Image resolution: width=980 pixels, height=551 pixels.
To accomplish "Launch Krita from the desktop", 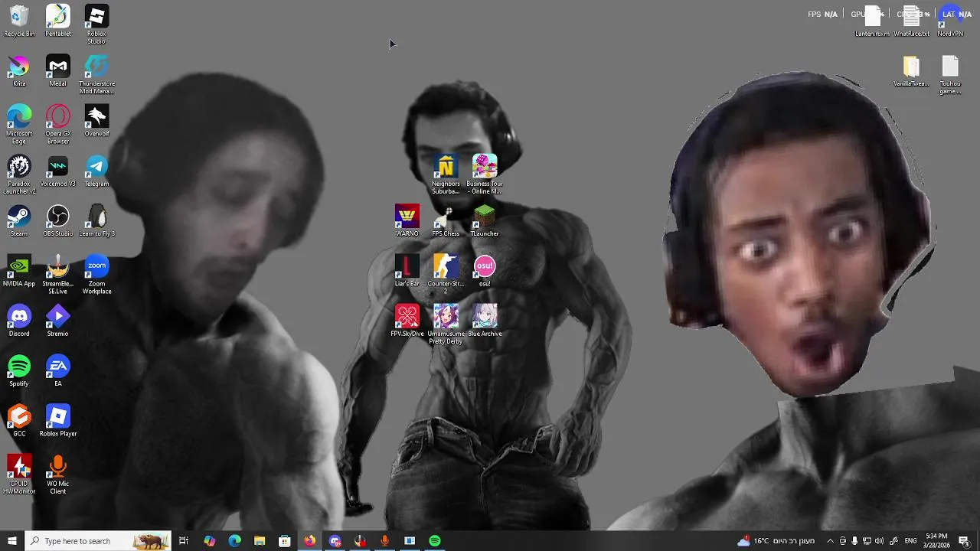I will point(19,71).
